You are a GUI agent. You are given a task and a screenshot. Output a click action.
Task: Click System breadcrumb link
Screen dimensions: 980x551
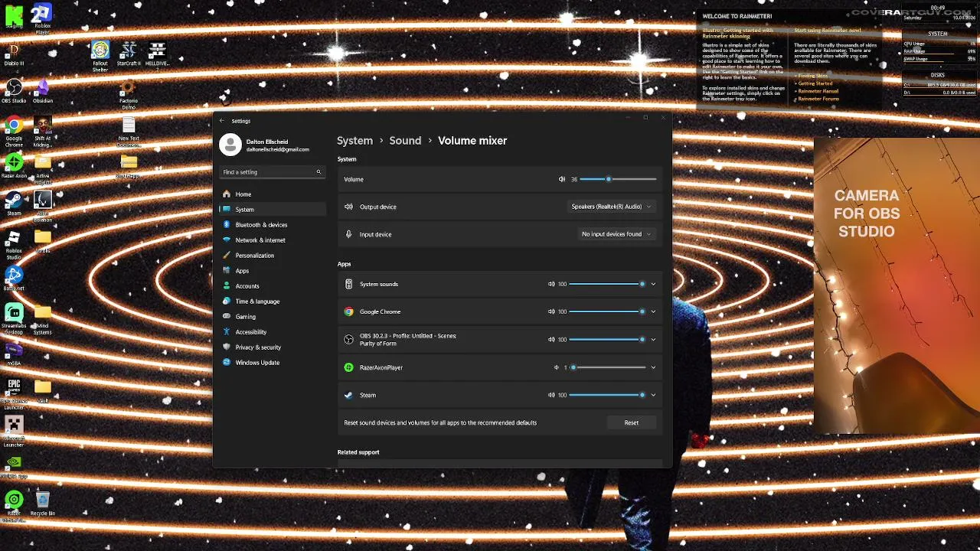tap(354, 141)
